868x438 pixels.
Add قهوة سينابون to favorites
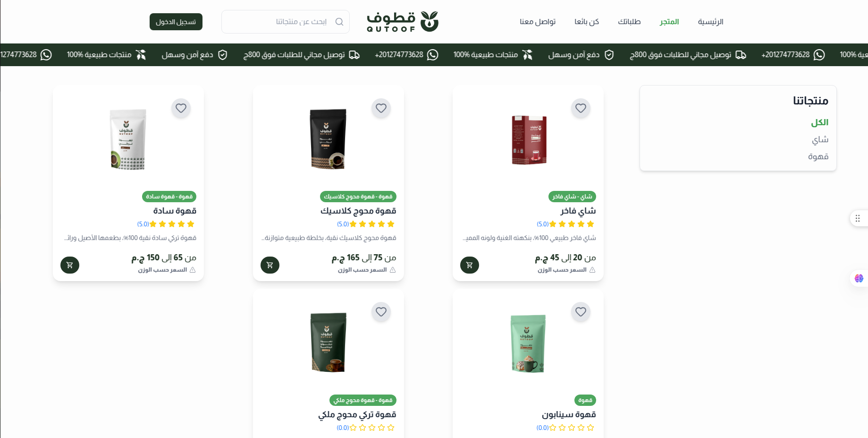[581, 312]
